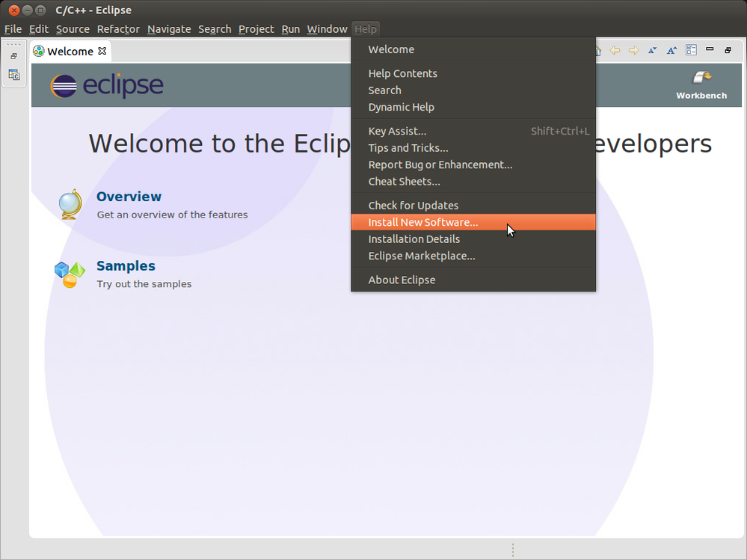Close the Welcome tab
The width and height of the screenshot is (747, 560).
click(100, 51)
